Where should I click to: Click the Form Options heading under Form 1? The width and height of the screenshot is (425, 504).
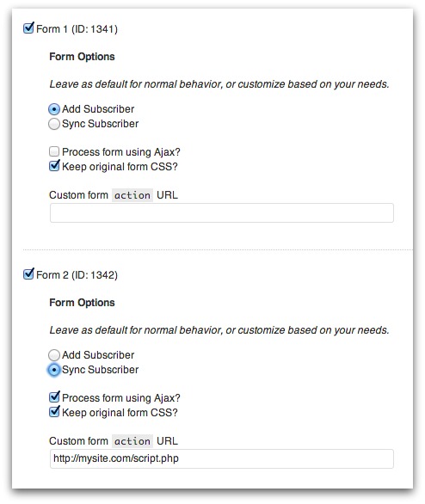pos(82,57)
